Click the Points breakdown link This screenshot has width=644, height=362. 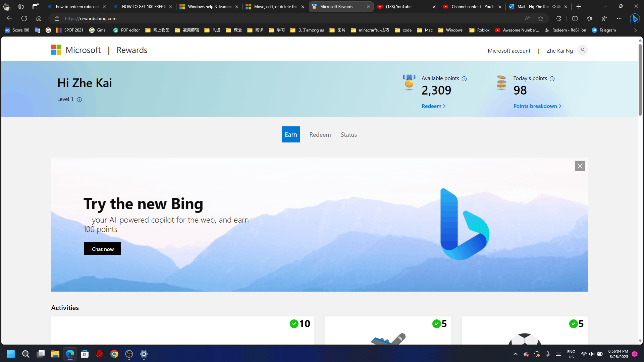pos(537,106)
